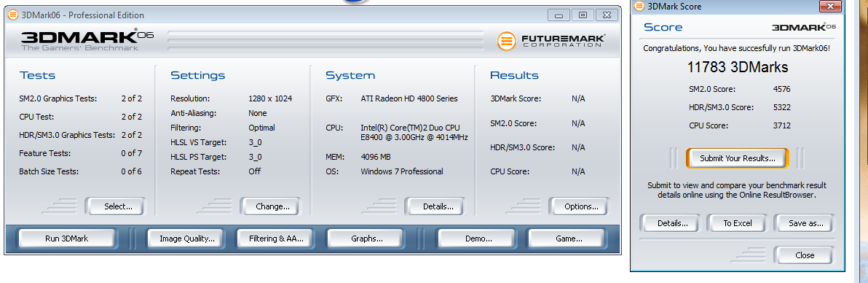Click the Tests section heading
This screenshot has width=868, height=283.
tap(38, 75)
